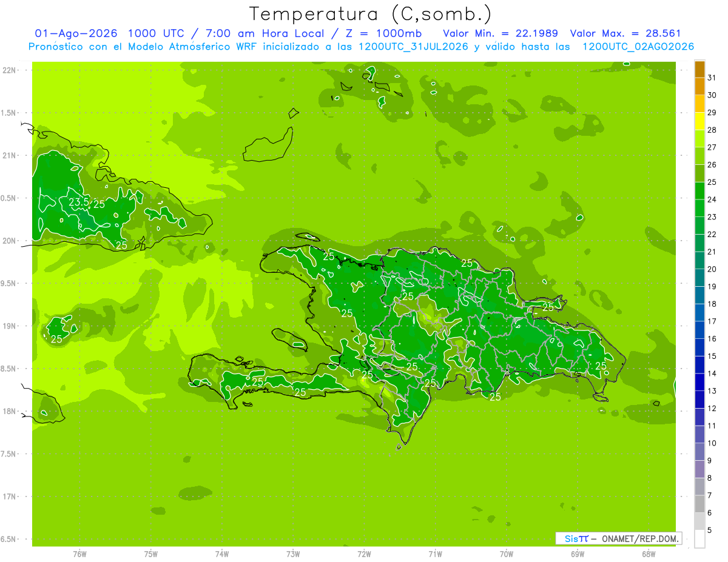Click the "19N" latitude axis label
The width and height of the screenshot is (728, 562).
[x=9, y=326]
